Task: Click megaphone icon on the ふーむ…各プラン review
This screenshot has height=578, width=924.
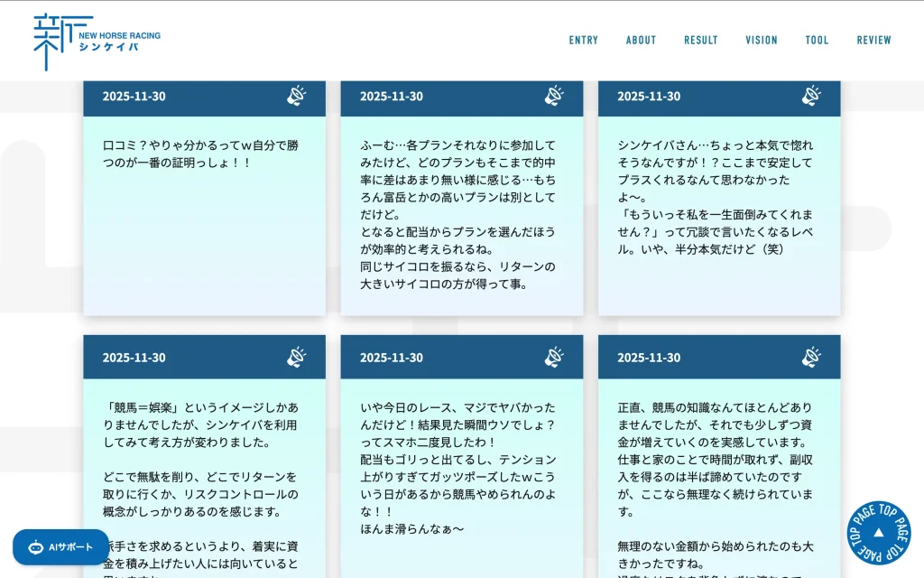Action: (x=554, y=96)
